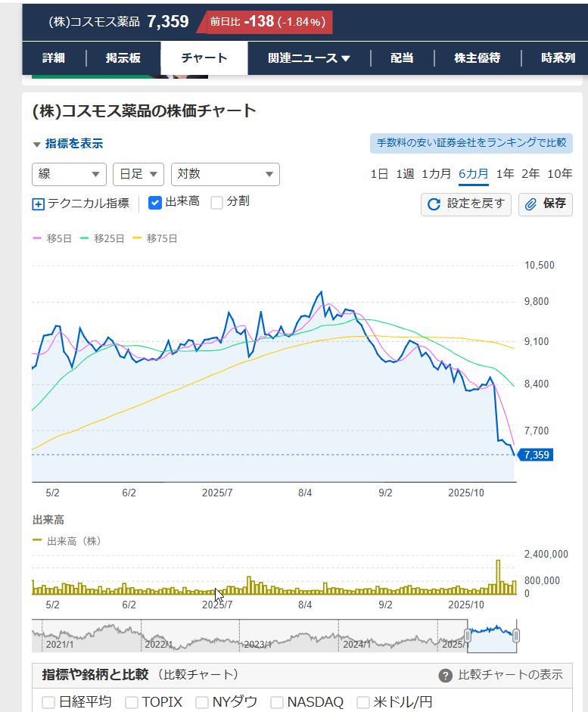Click the paperclip icon in 保存
Screen dimensions: 588x712
531,204
